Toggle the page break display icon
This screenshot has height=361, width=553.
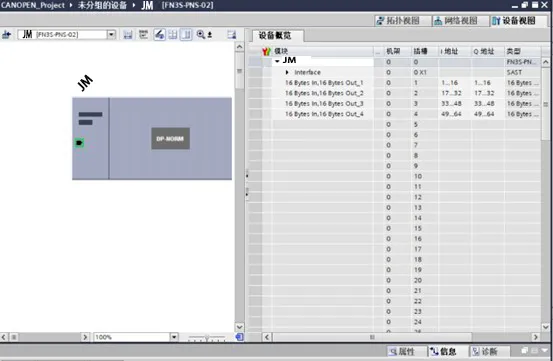159,35
